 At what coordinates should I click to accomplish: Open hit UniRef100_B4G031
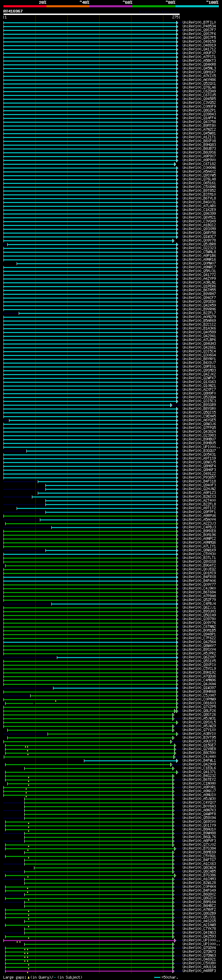[199, 202]
